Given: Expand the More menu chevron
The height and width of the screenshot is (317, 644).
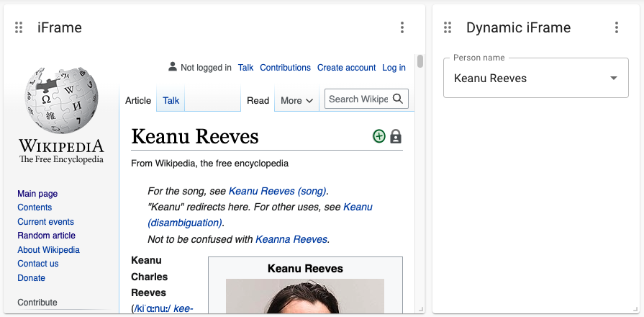Looking at the screenshot, I should tap(309, 101).
